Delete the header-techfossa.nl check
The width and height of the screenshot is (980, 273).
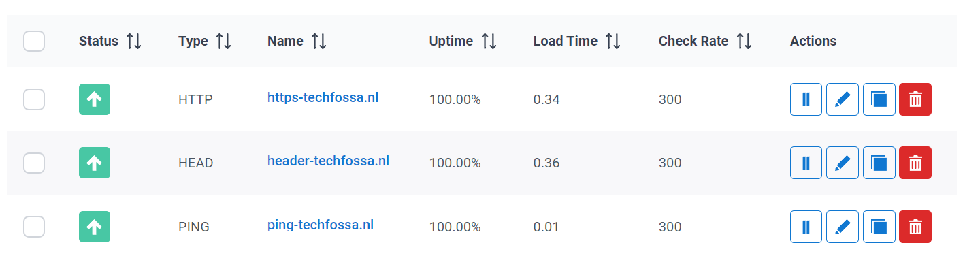click(915, 163)
